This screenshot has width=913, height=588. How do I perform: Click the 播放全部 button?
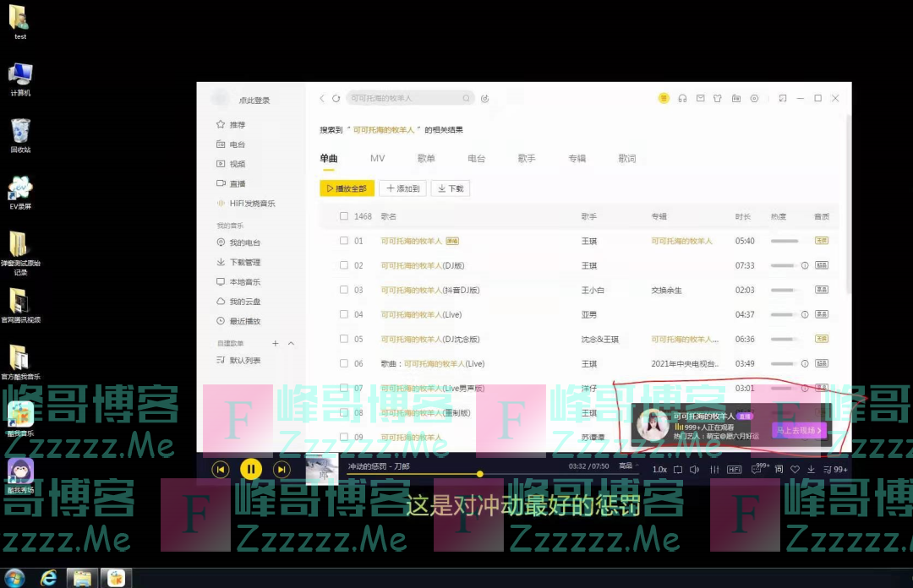click(347, 188)
